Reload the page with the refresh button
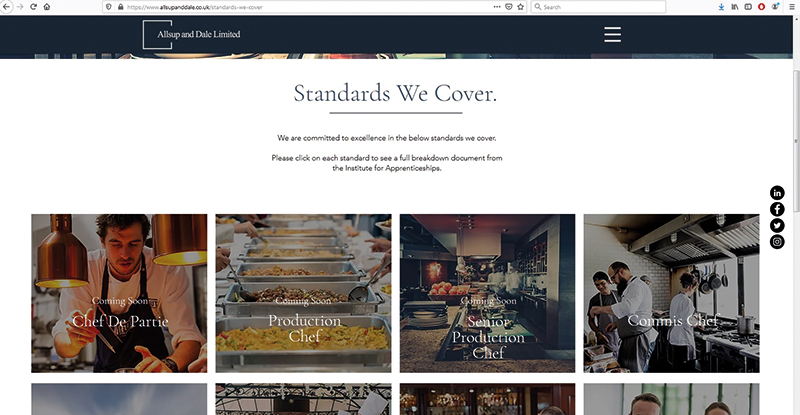 (x=33, y=7)
